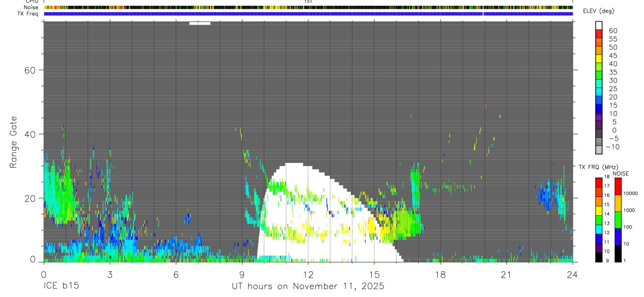Pick the red segment of the ELEV colorbar

(x=599, y=34)
